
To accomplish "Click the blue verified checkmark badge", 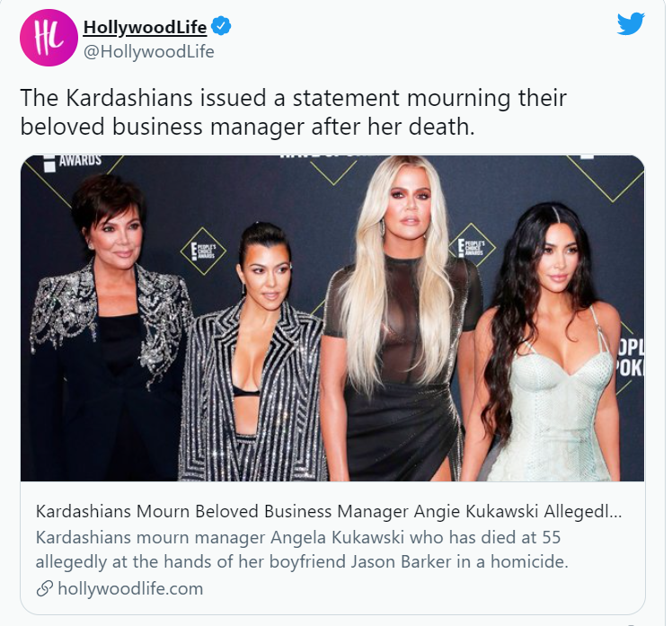I will coord(222,26).
